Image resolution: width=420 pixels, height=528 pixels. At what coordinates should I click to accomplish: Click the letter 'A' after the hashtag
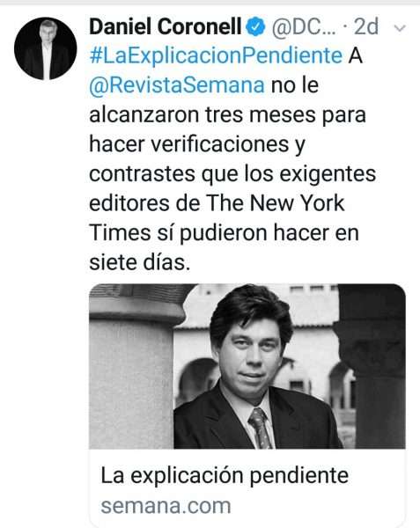pyautogui.click(x=356, y=56)
